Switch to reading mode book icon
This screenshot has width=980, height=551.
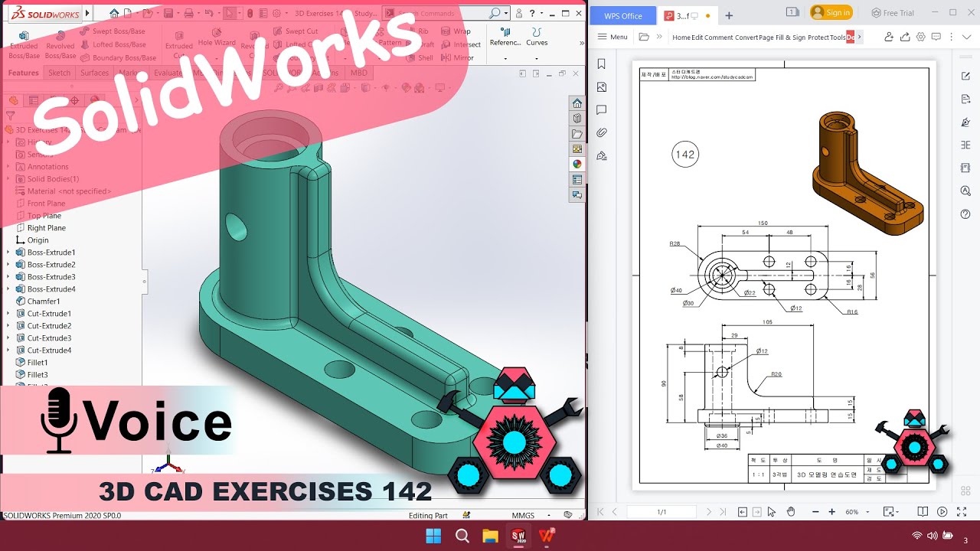click(923, 511)
